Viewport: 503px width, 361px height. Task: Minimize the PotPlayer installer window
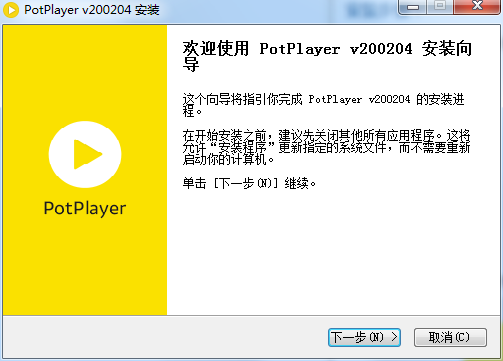click(413, 7)
